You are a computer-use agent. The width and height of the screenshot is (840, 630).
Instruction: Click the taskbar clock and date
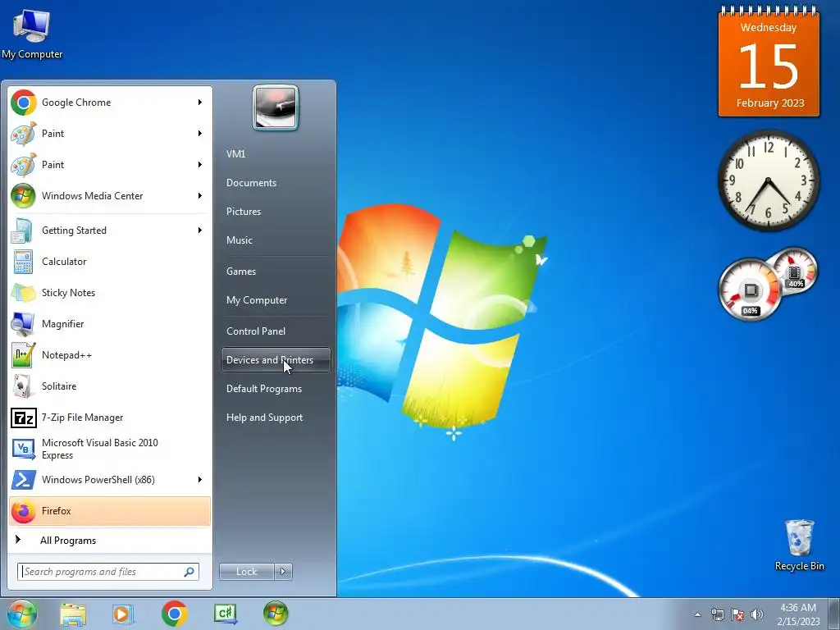click(798, 614)
